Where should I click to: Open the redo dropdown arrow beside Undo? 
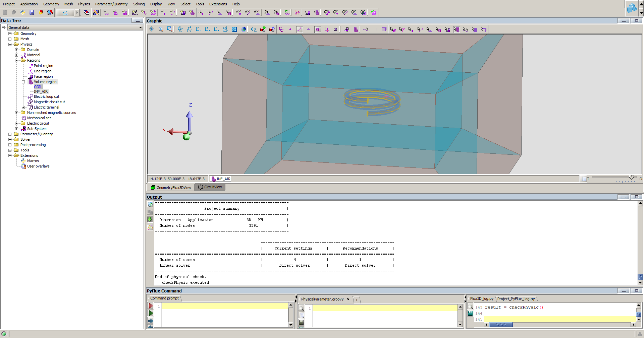[77, 12]
